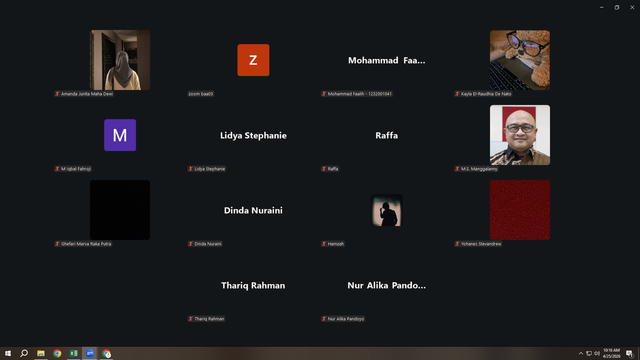Open network status tray icon
This screenshot has width=640, height=360.
click(589, 353)
